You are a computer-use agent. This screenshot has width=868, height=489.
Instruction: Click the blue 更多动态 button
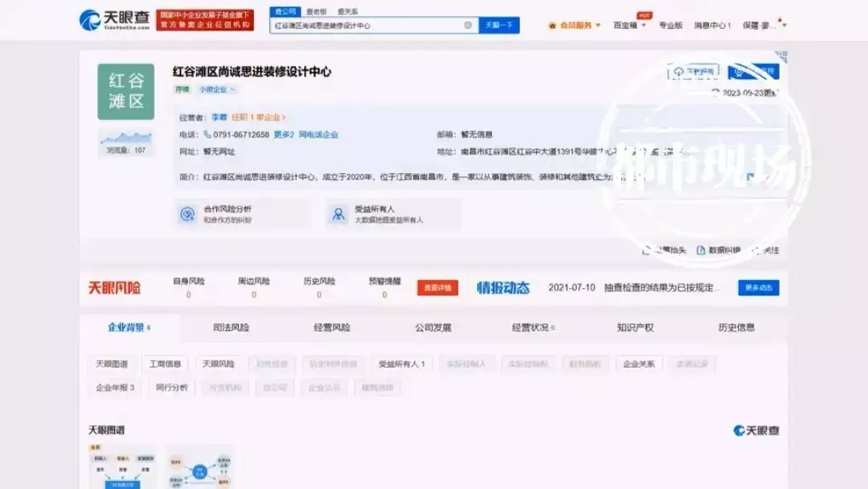coord(759,287)
